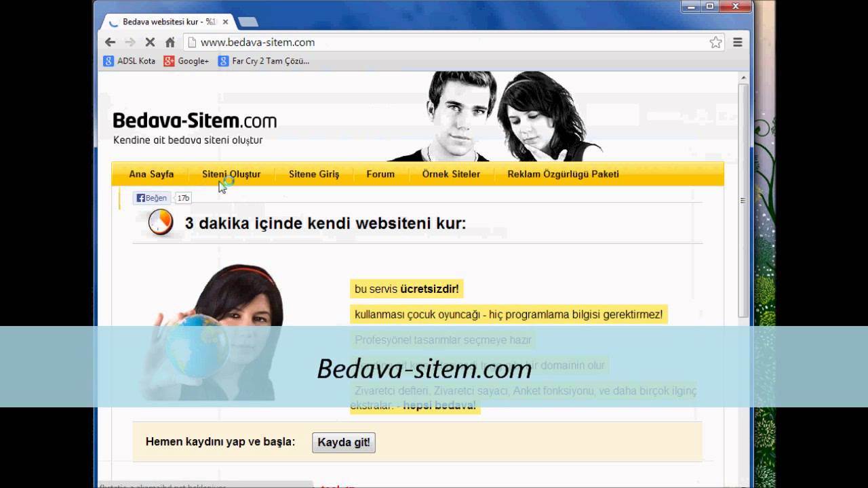The image size is (868, 488).
Task: Open the Forum menu item
Action: click(380, 174)
